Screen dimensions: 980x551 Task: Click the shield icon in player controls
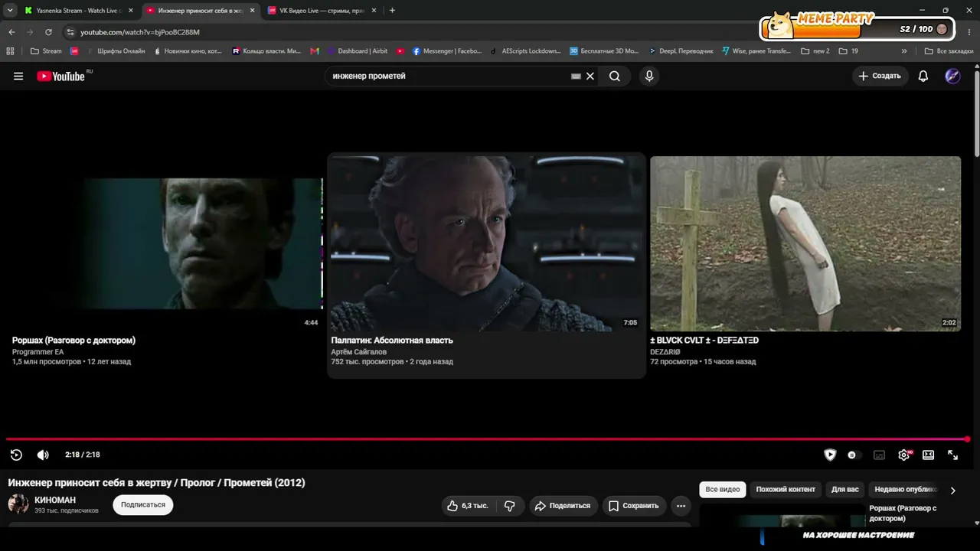coord(830,455)
